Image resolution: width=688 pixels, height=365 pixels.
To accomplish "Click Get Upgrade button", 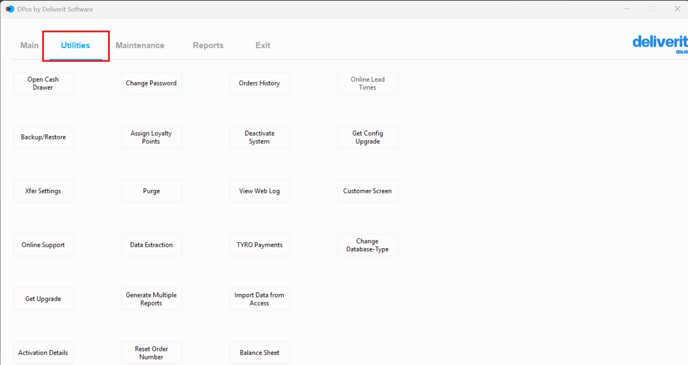I will pos(43,299).
